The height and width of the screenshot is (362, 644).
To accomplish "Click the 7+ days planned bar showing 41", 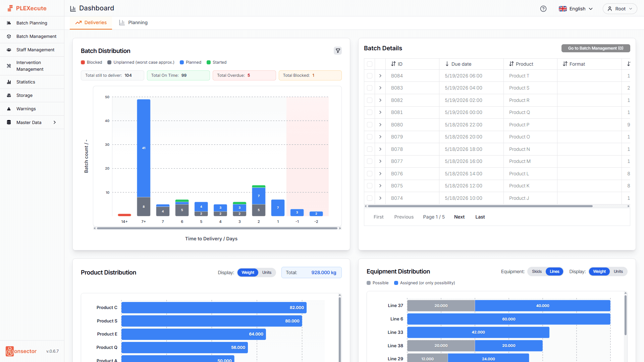I will 144,148.
